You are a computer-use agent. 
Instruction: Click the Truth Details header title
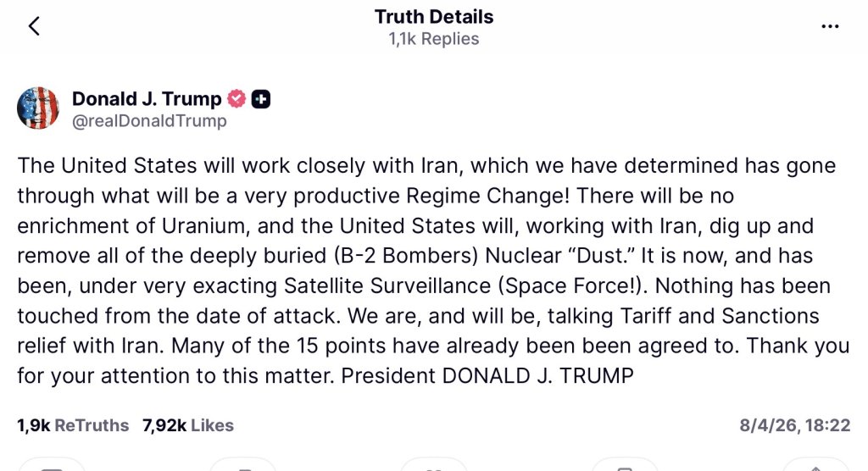click(434, 17)
